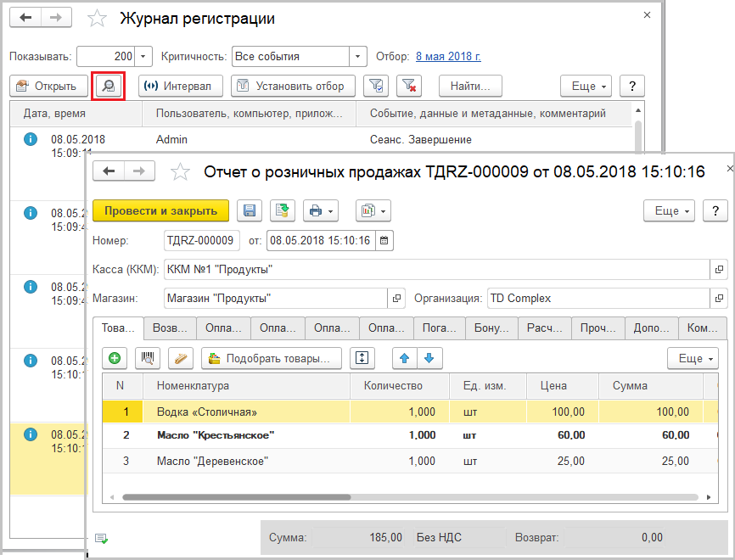The image size is (735, 560).
Task: Move row down with blue down arrow
Action: [x=429, y=358]
